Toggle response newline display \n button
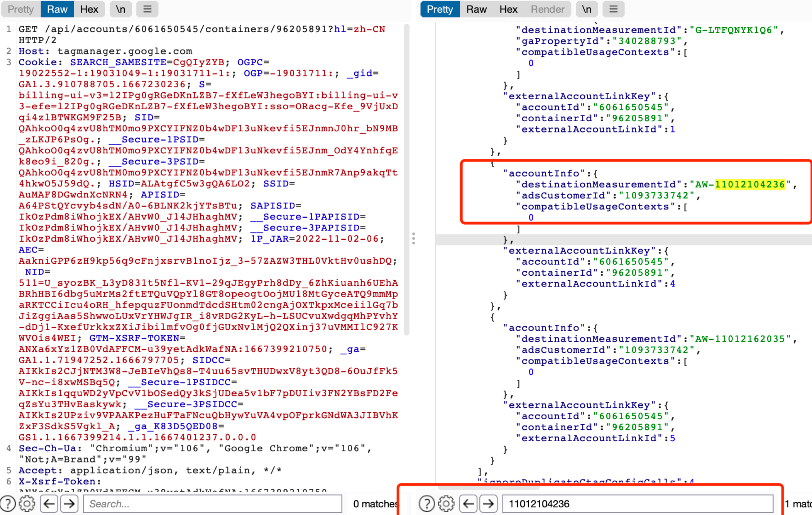 point(587,9)
